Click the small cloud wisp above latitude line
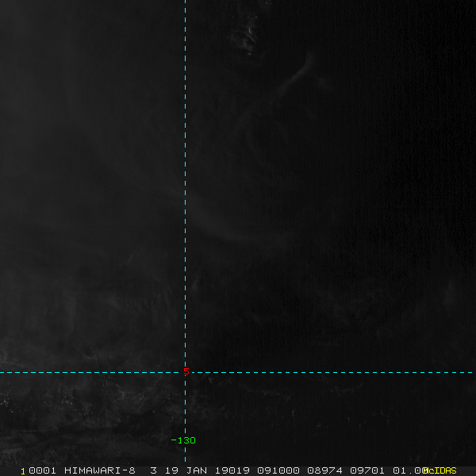Image resolution: width=476 pixels, height=476 pixels. coord(195,282)
